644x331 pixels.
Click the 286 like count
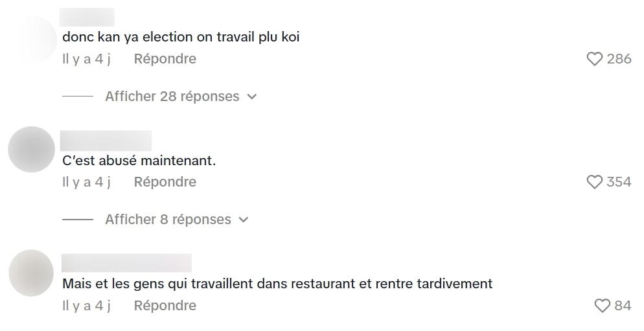pyautogui.click(x=619, y=59)
